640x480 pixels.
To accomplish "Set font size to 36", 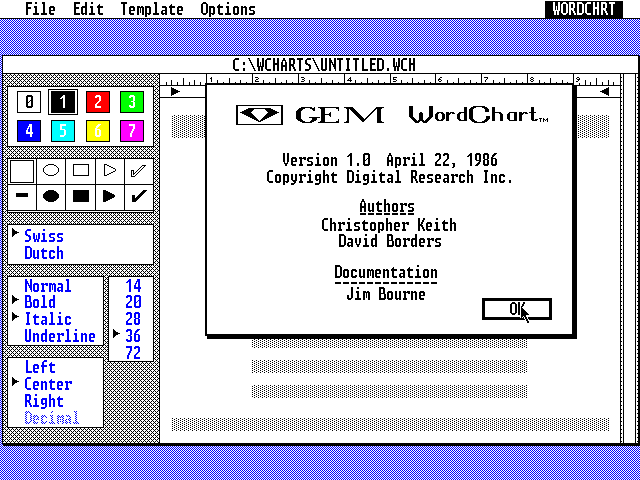I will coord(133,336).
